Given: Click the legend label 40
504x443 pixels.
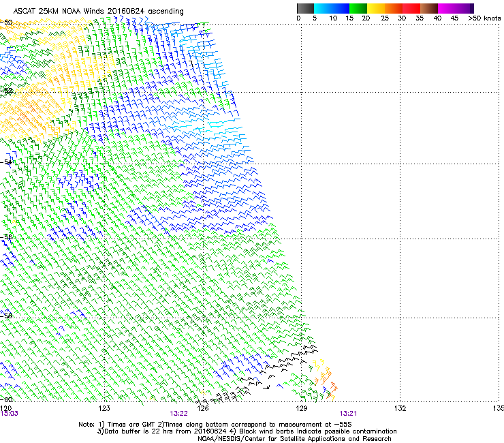Looking at the screenshot, I should [x=437, y=18].
